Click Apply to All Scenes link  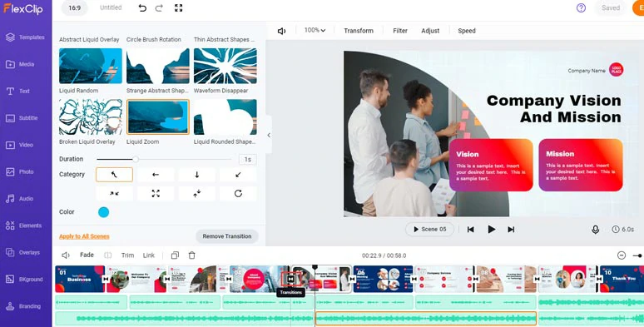(84, 236)
